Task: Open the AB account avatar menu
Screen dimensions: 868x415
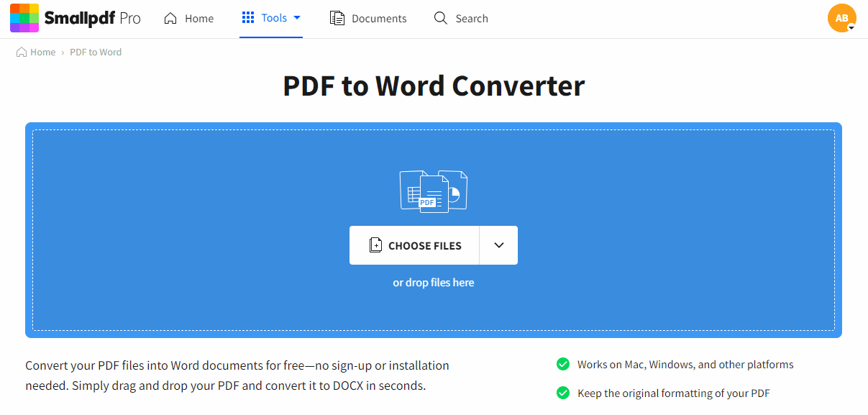Action: [x=842, y=18]
